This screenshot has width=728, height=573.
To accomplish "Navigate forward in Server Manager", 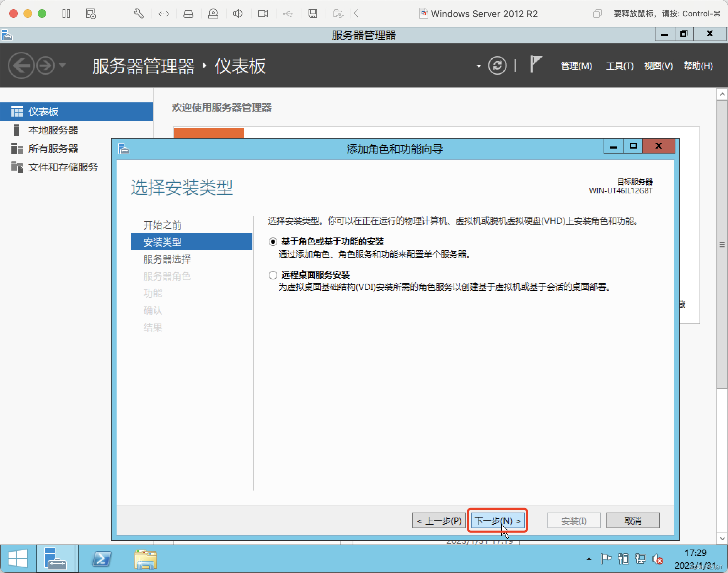I will pos(45,65).
